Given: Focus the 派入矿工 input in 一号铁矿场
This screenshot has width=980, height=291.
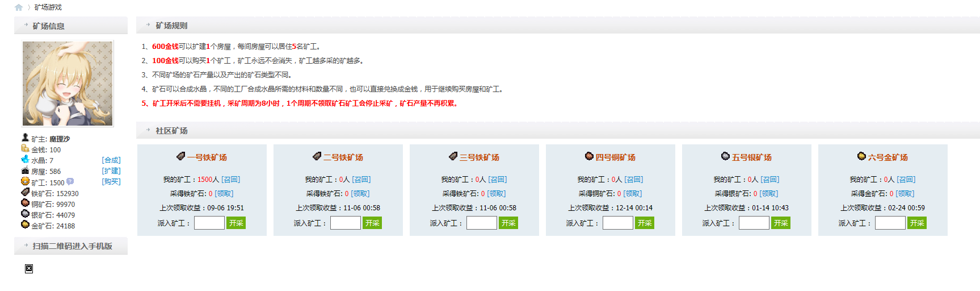Looking at the screenshot, I should click(209, 223).
